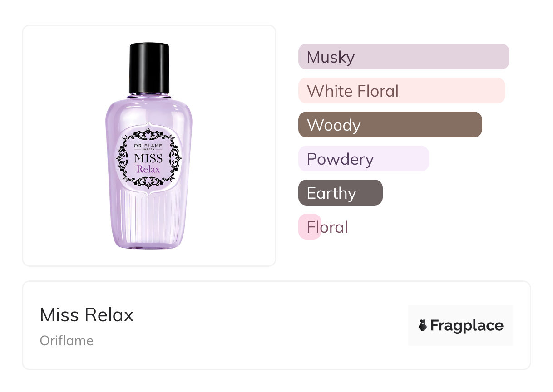
Task: Click the brown Woody accord bar
Action: (390, 125)
